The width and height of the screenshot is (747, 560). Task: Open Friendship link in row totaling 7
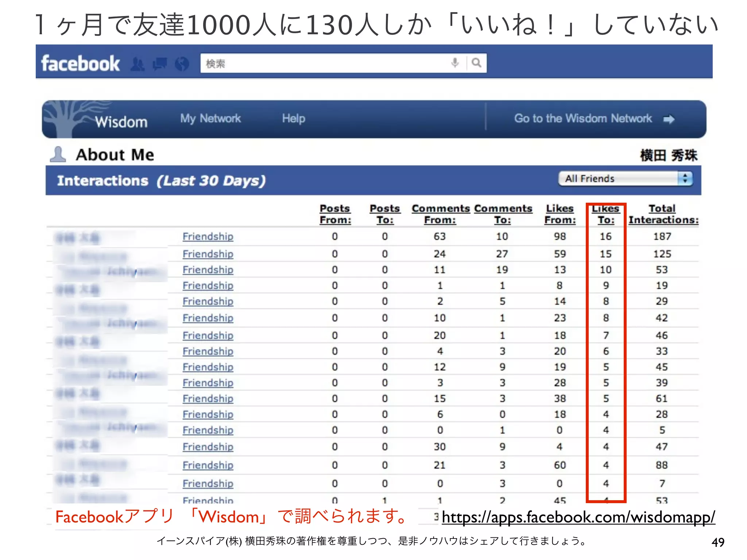(208, 484)
